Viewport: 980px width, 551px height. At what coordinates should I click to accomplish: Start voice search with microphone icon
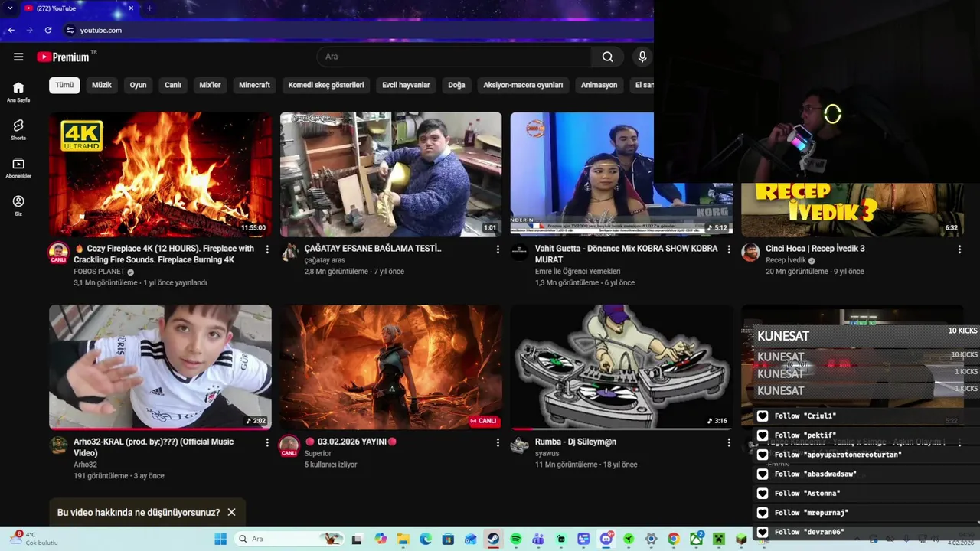[642, 57]
